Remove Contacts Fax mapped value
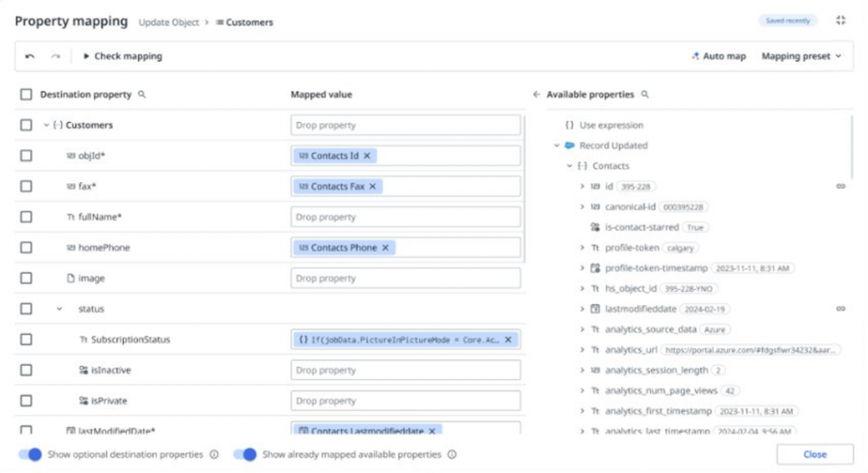The height and width of the screenshot is (473, 868). [x=371, y=186]
